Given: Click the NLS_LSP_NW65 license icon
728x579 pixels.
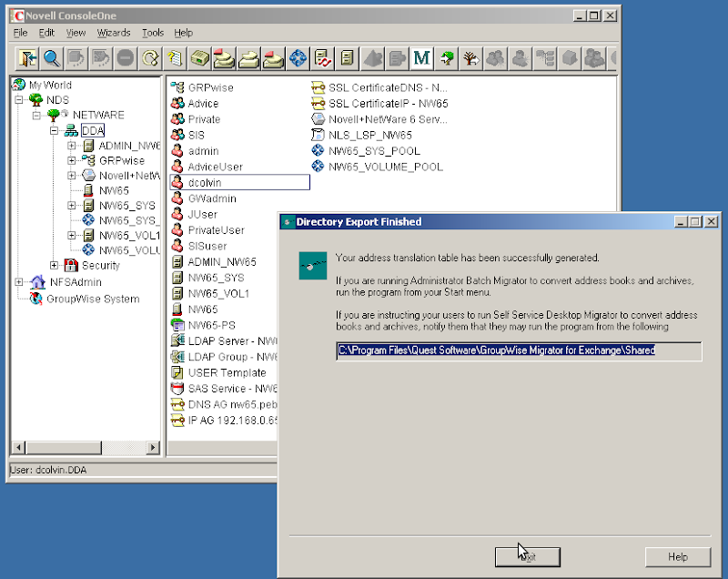Looking at the screenshot, I should 318,135.
